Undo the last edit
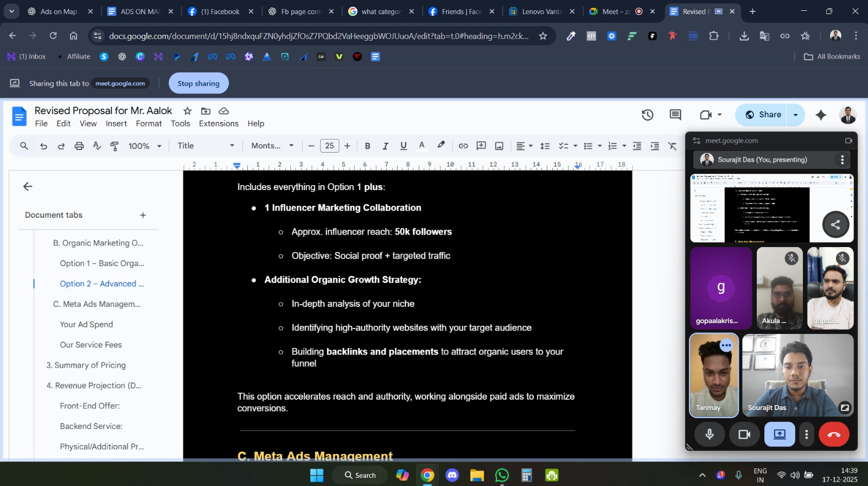The height and width of the screenshot is (486, 868). coord(43,146)
